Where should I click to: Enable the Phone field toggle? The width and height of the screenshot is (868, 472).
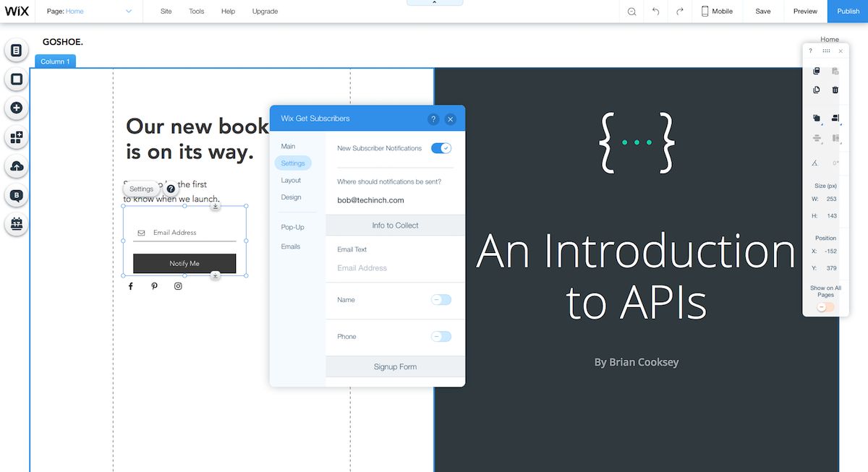coord(441,336)
